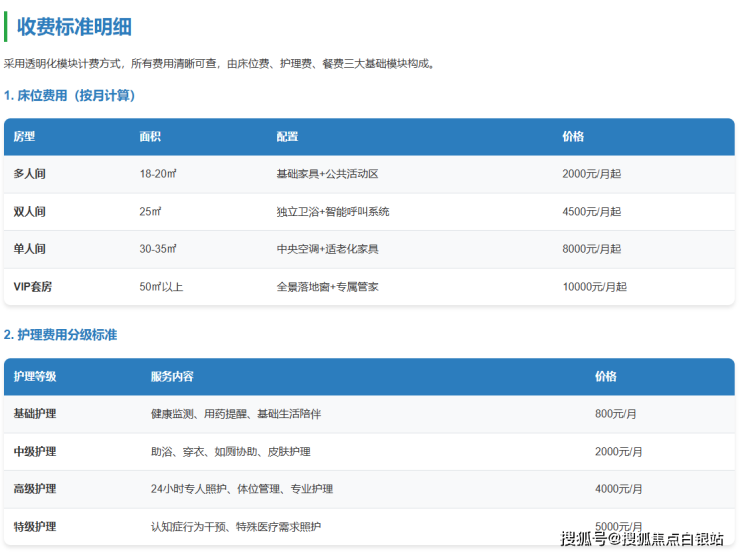Click the 房型 column header
This screenshot has width=740, height=555.
click(x=24, y=137)
